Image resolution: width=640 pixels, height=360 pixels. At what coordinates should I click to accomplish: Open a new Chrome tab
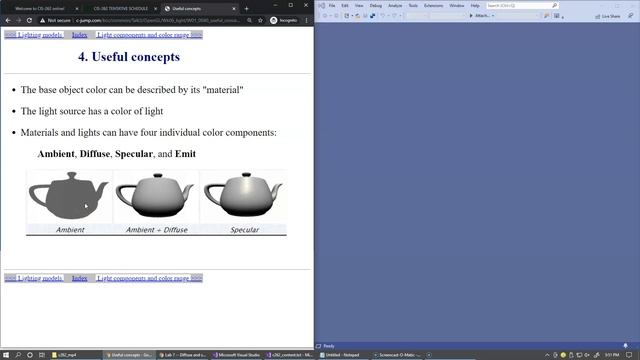[x=246, y=8]
